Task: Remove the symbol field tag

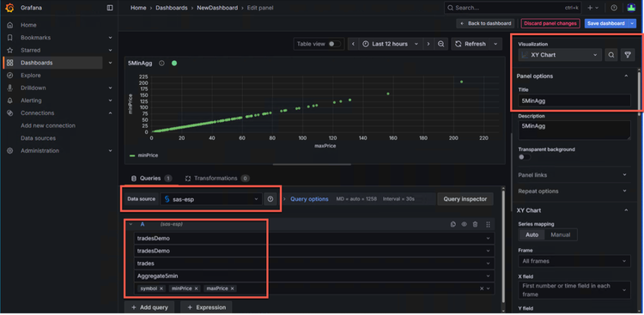Action: pos(161,288)
